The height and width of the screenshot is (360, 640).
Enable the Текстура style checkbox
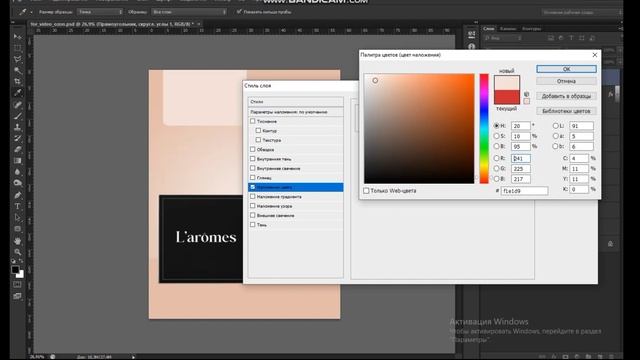click(x=258, y=140)
